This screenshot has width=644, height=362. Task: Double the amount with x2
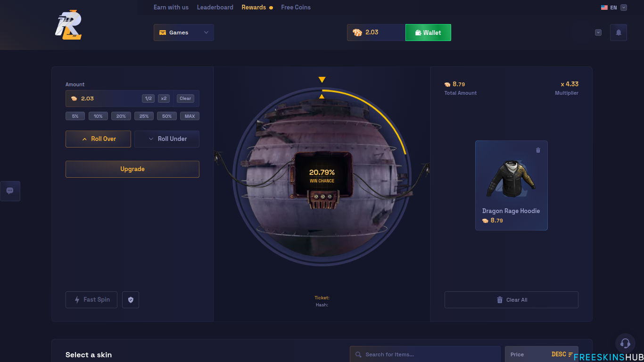click(164, 99)
